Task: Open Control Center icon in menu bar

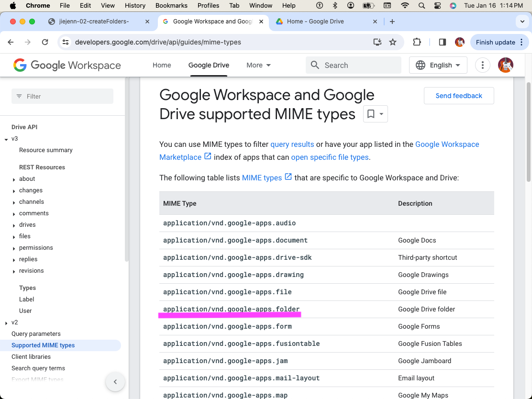Action: 437,5
